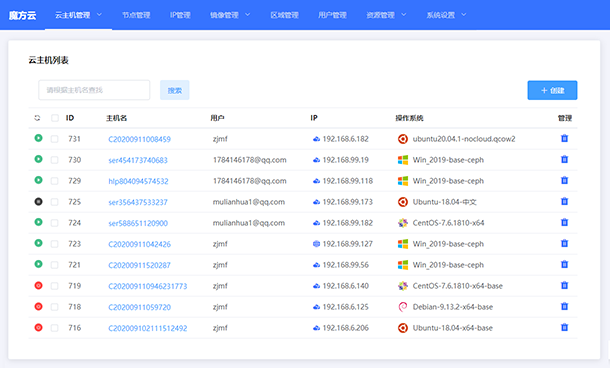Viewport: 610px width, 368px height.
Task: Delete host 719 with trash icon
Action: [564, 286]
